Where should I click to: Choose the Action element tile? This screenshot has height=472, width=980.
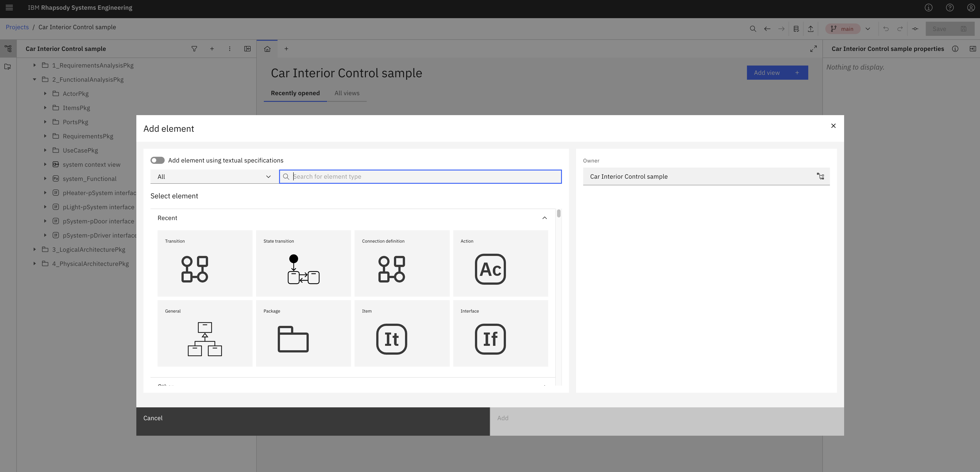tap(500, 263)
